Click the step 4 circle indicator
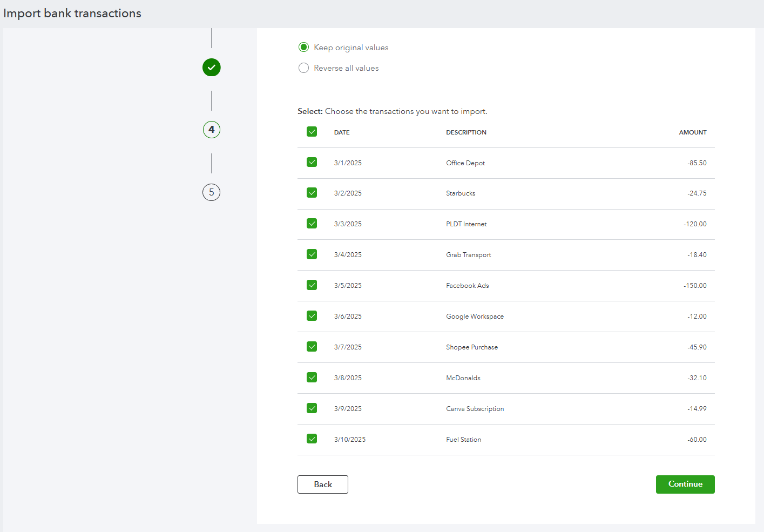This screenshot has height=532, width=764. pos(212,130)
